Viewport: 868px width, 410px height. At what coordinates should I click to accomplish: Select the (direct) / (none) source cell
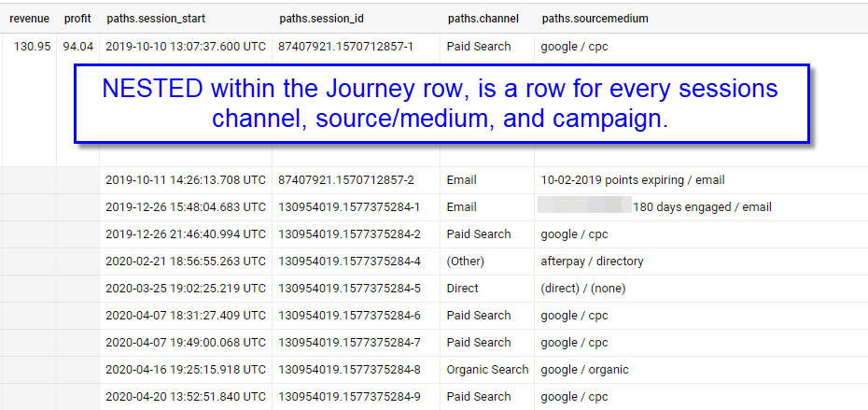pyautogui.click(x=583, y=288)
